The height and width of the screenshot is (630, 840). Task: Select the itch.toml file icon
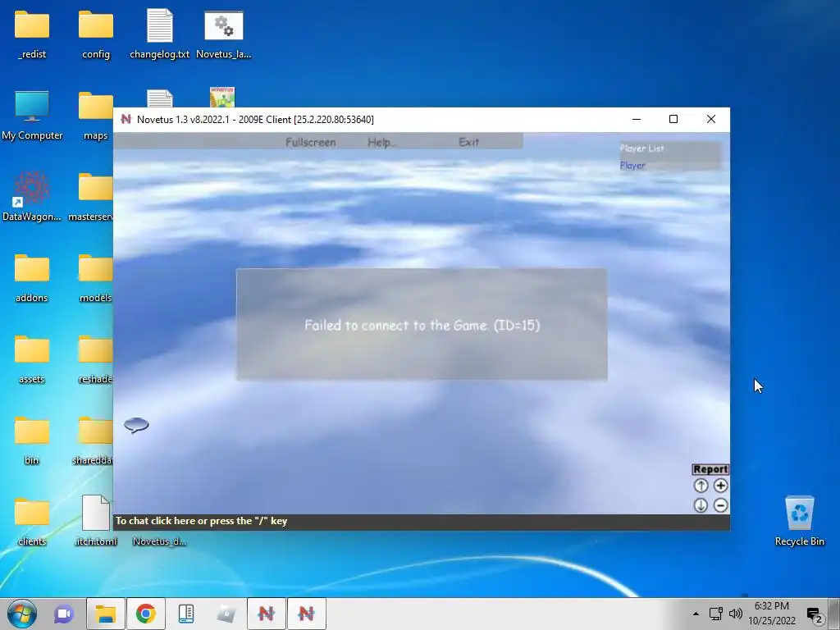(x=96, y=521)
